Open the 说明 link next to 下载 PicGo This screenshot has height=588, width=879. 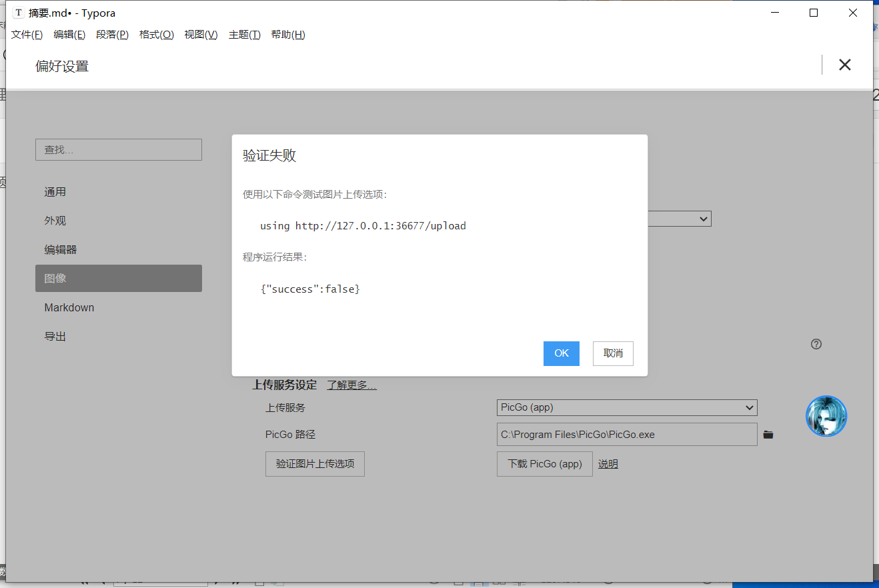[x=608, y=463]
